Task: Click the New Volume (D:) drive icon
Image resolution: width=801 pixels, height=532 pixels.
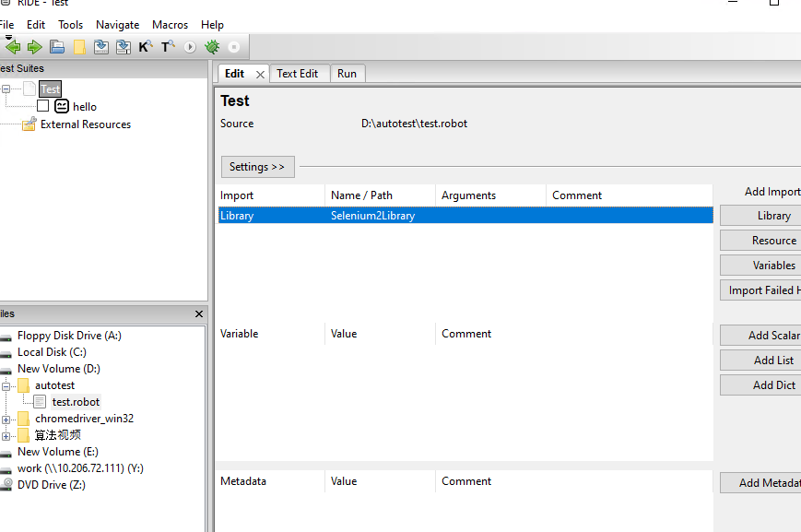Action: [6, 371]
